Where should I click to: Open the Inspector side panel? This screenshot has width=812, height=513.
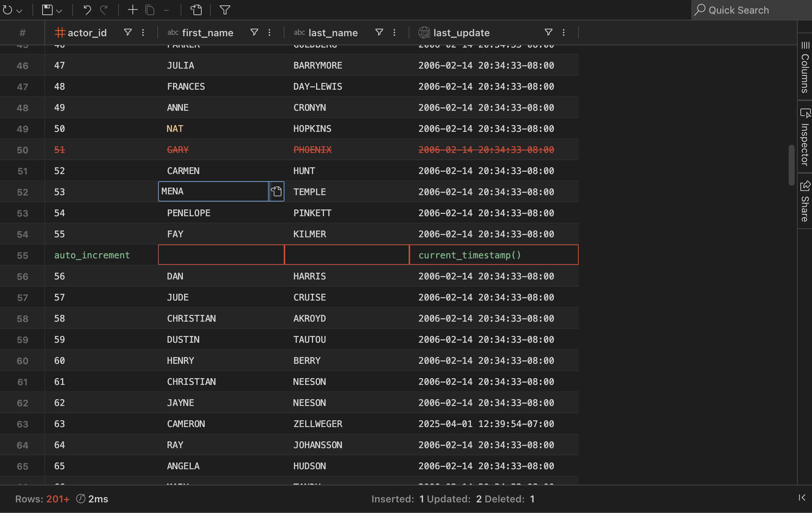coord(805,137)
